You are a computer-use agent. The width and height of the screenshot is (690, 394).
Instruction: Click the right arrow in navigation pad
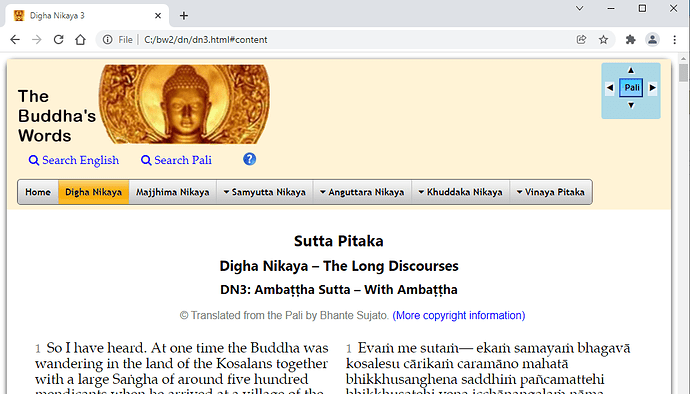point(653,88)
